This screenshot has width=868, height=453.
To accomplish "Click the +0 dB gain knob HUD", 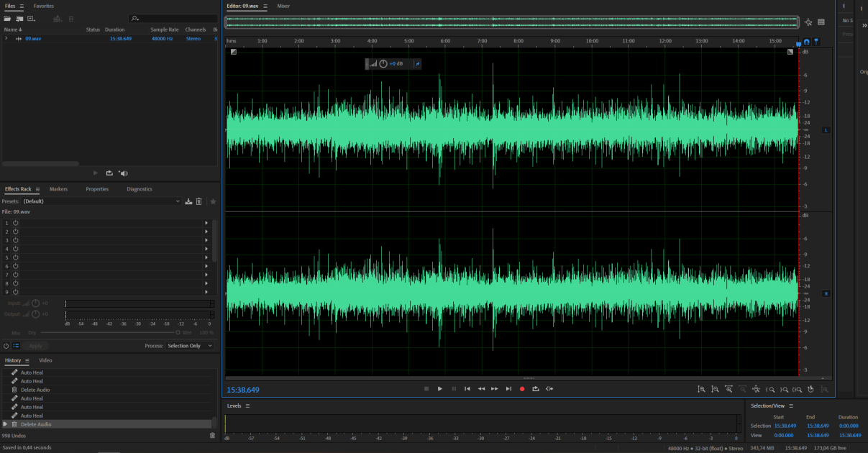I will 383,64.
